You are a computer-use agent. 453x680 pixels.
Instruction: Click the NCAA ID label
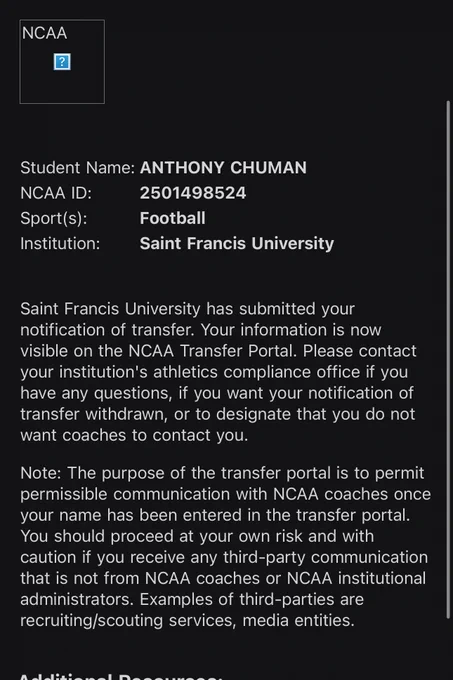pyautogui.click(x=56, y=193)
